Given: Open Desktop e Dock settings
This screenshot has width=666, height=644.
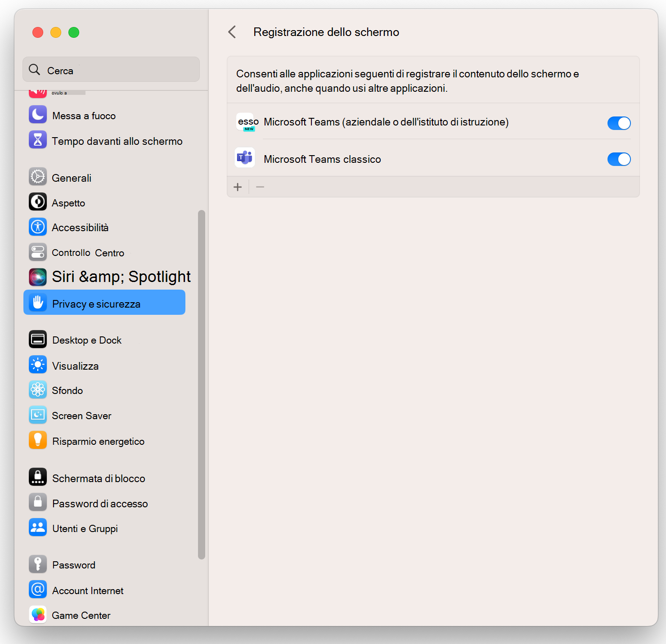Looking at the screenshot, I should click(x=86, y=340).
